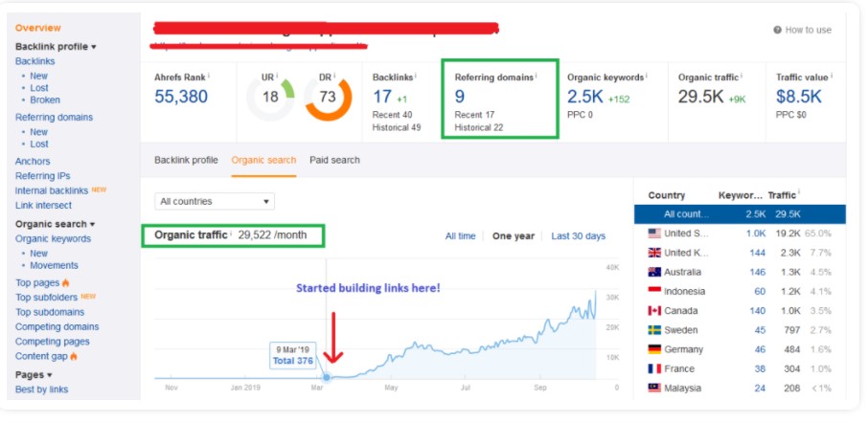Click the Sweden flag in country list
The height and width of the screenshot is (423, 868).
655,330
